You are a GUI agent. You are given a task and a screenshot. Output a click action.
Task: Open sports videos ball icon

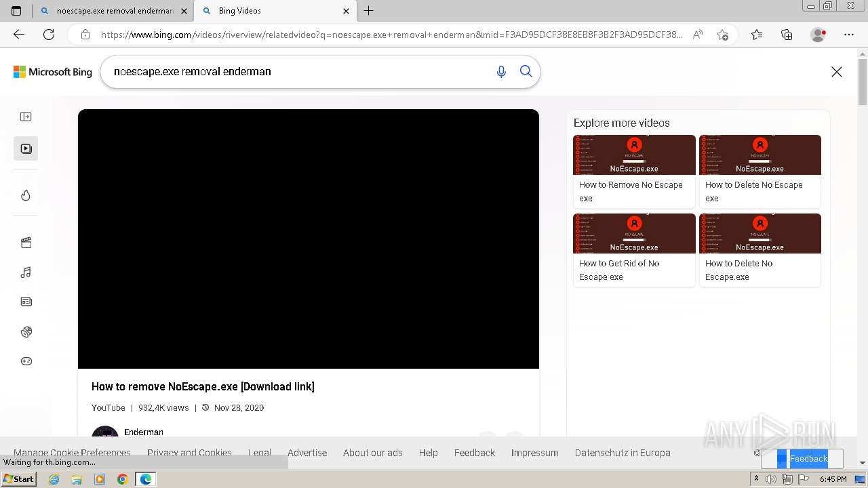26,331
